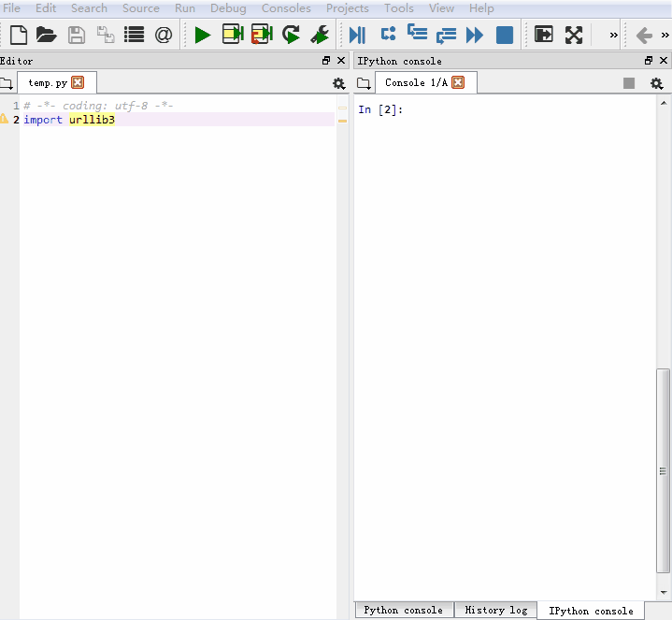Click the warning icon on line 2

5,120
